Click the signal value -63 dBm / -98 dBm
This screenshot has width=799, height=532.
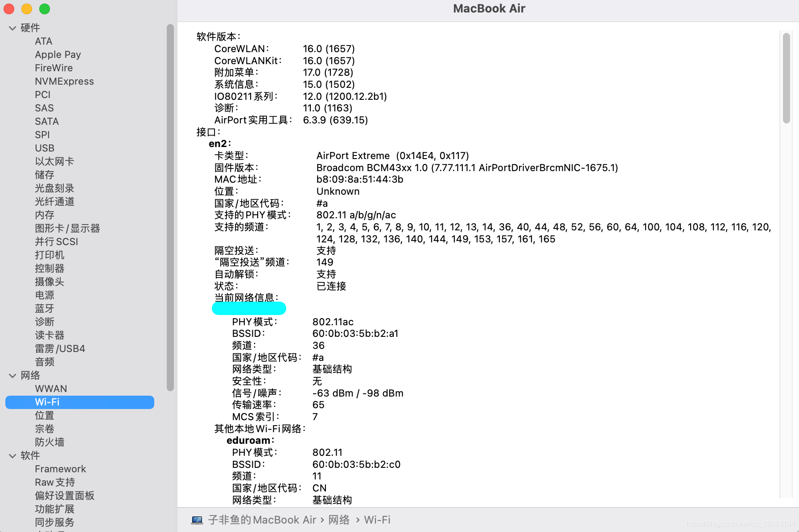pos(358,393)
